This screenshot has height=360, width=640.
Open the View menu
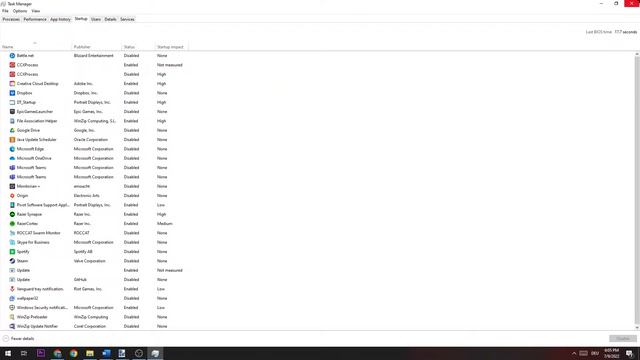point(36,11)
